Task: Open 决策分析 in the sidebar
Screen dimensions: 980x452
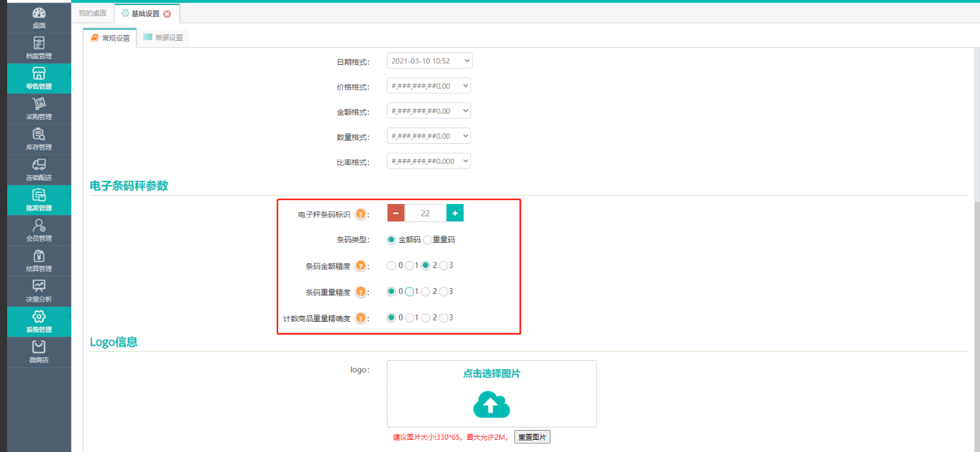Action: tap(39, 291)
